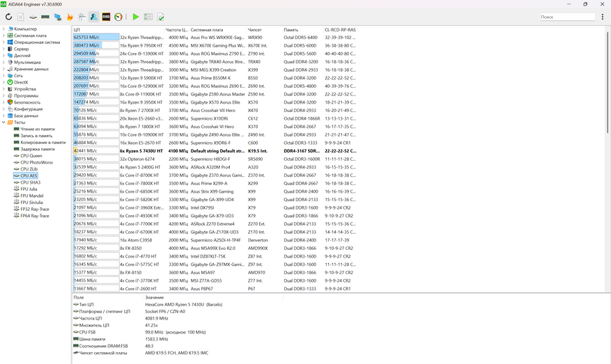The image size is (611, 364).
Task: Select Безопасность in the tree
Action: 27,102
